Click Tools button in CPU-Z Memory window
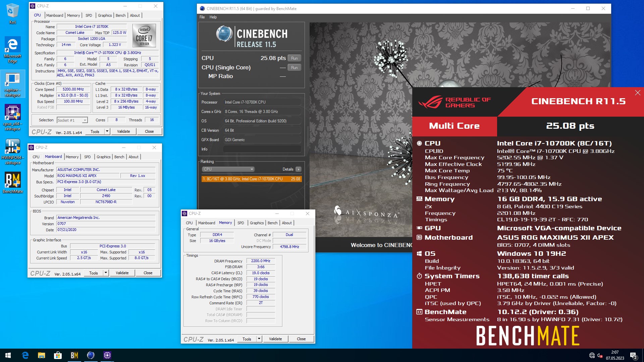 point(247,339)
